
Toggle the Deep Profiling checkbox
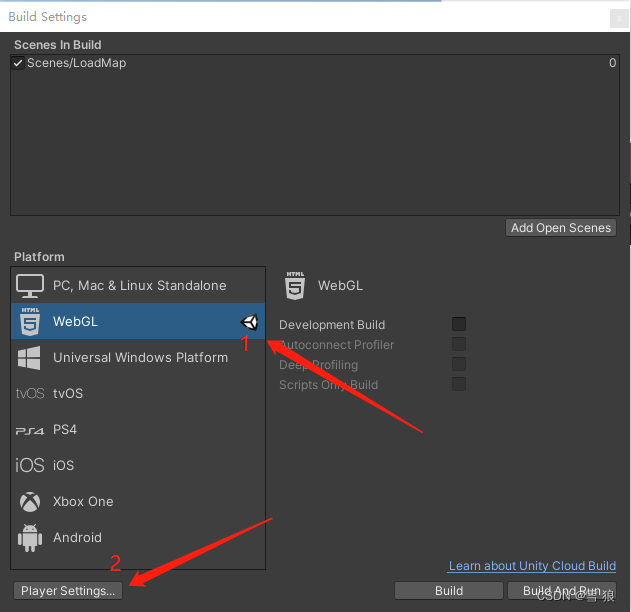coord(459,364)
